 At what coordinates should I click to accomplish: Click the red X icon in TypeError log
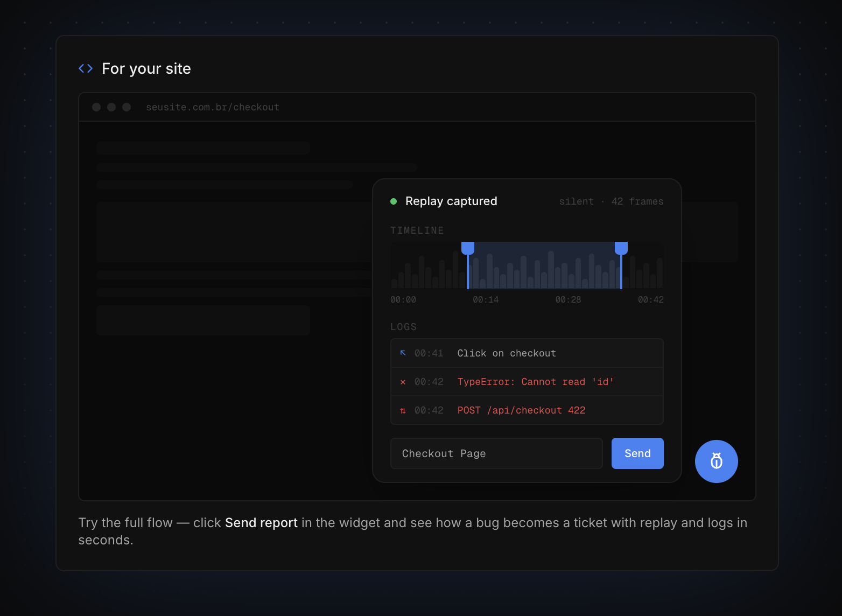tap(403, 382)
